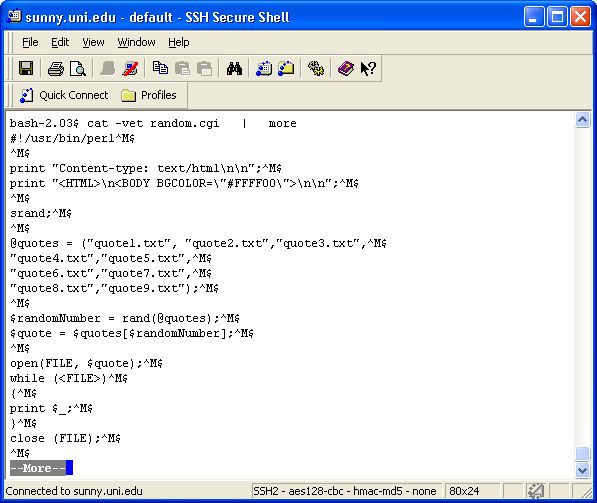Open New Terminal Window icon
The image size is (597, 503).
tap(264, 69)
